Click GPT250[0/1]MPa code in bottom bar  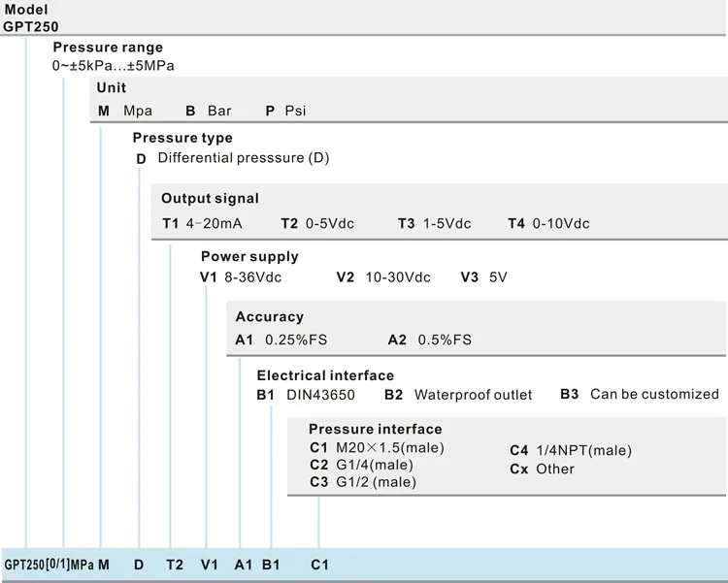tap(48, 564)
